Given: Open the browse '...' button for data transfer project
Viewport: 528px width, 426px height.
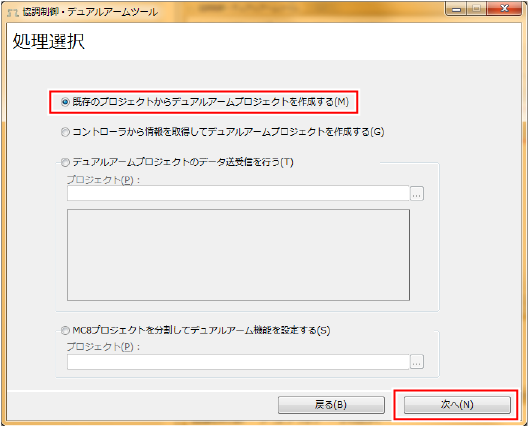Looking at the screenshot, I should point(417,193).
